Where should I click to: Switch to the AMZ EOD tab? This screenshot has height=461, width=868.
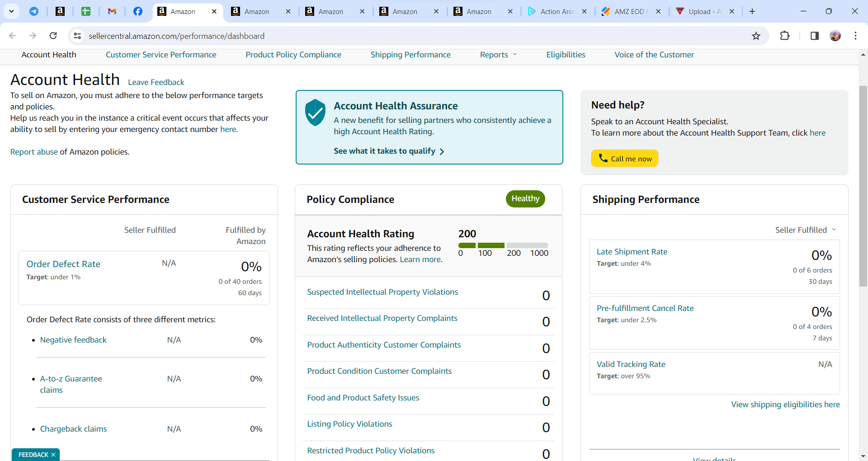(631, 11)
